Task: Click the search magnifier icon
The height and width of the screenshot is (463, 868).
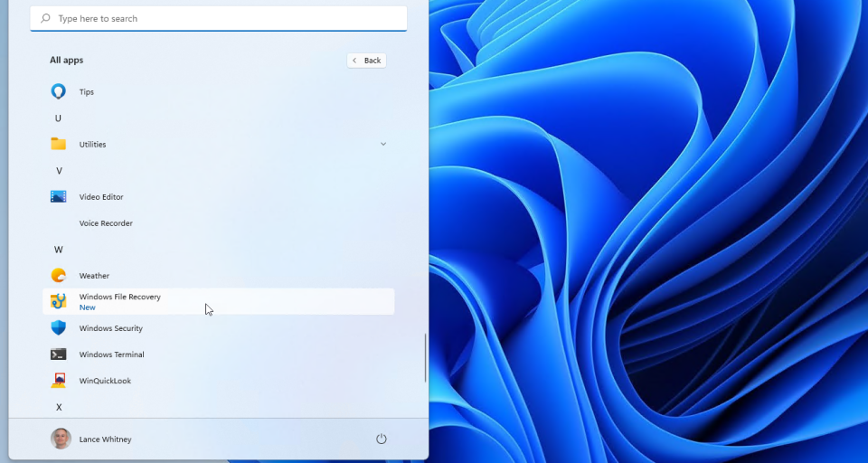Action: coord(45,18)
